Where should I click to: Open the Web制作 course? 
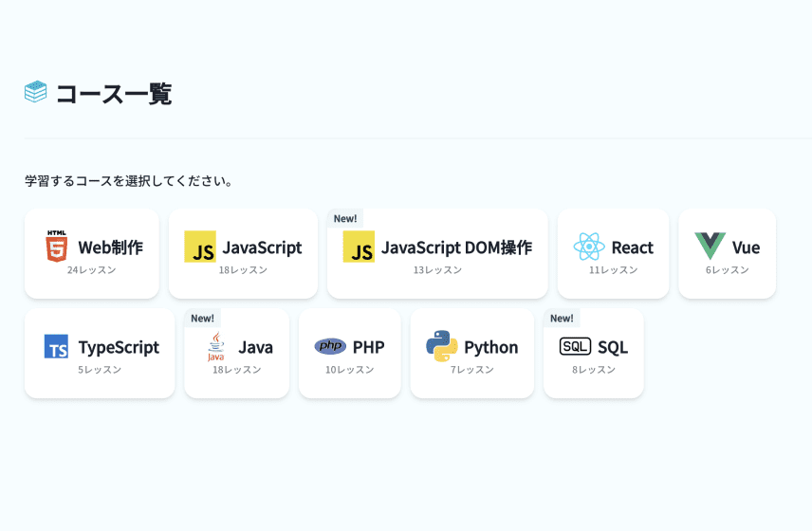(x=92, y=253)
